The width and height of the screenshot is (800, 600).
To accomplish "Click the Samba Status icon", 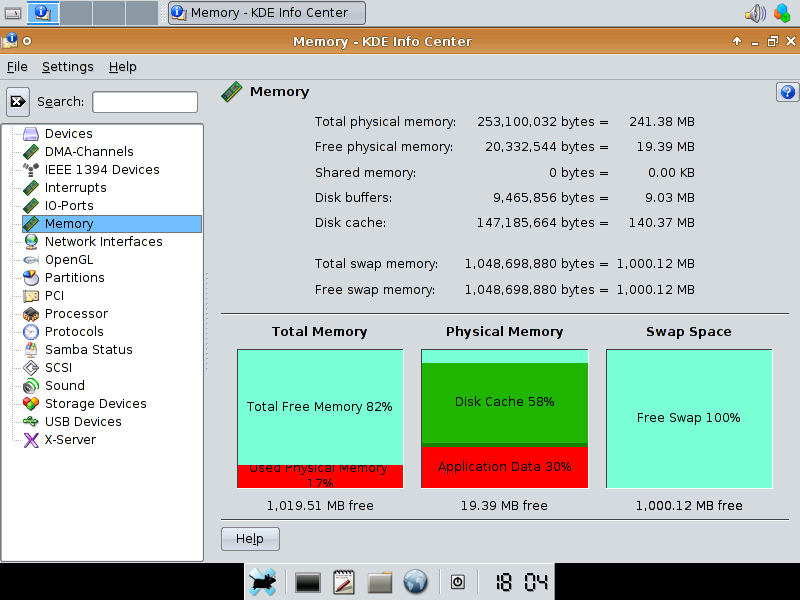I will tap(31, 349).
